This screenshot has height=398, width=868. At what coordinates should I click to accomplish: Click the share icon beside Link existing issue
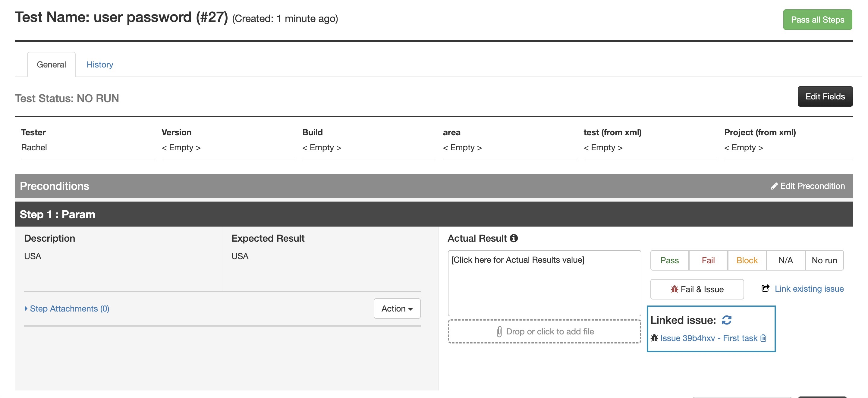(765, 288)
